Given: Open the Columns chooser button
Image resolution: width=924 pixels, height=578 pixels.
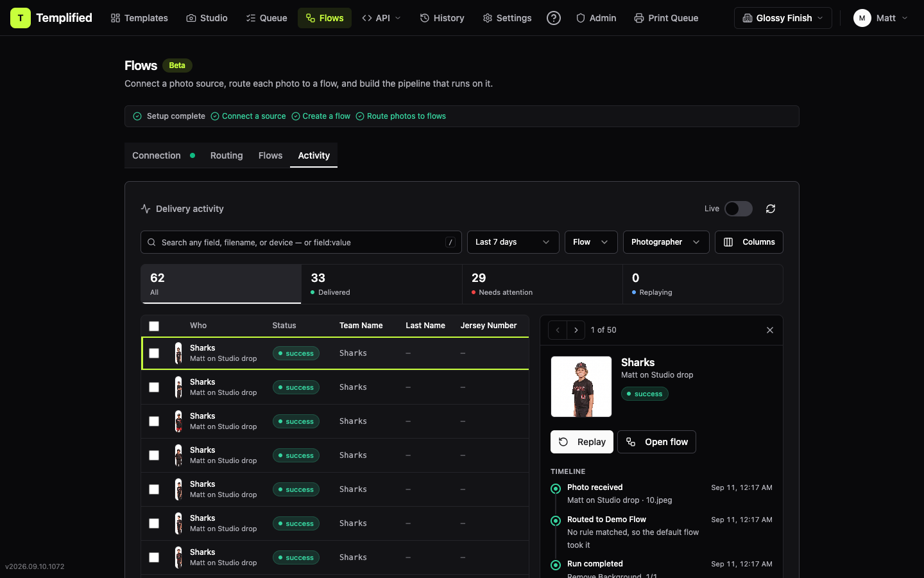Looking at the screenshot, I should (x=749, y=242).
